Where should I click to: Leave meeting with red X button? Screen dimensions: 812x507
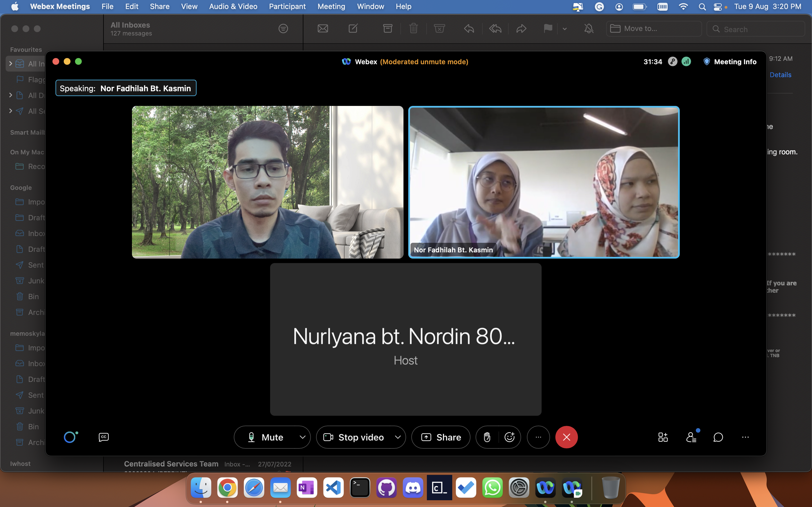click(566, 437)
